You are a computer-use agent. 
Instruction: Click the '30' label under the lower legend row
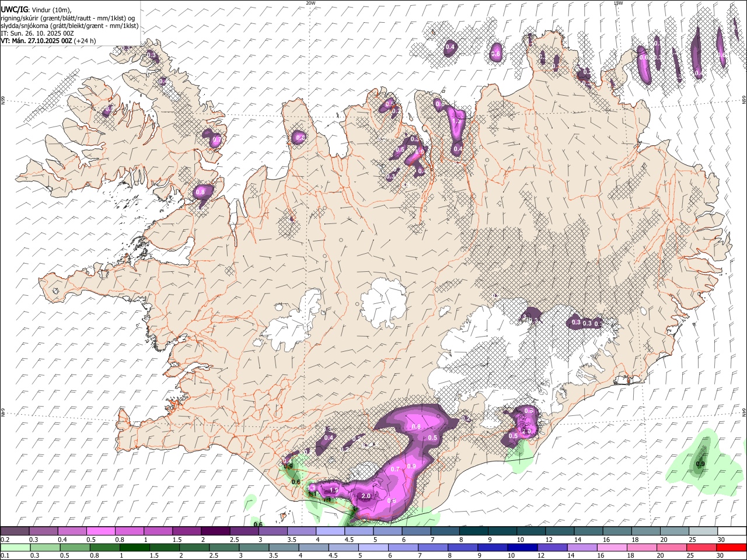pyautogui.click(x=721, y=555)
